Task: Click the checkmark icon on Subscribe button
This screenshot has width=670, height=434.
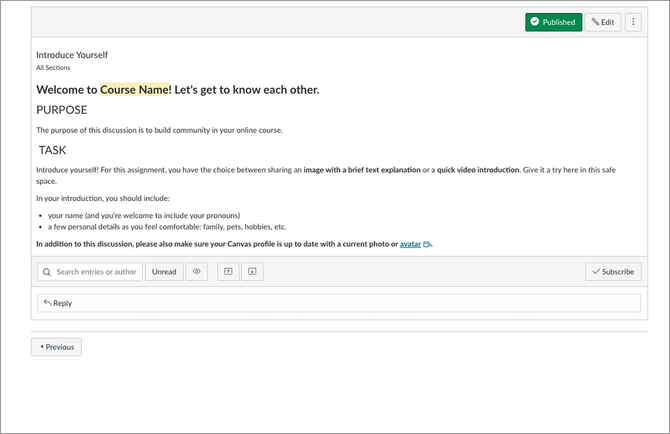Action: pyautogui.click(x=596, y=271)
